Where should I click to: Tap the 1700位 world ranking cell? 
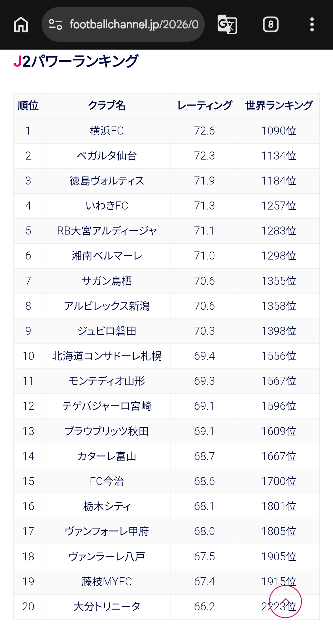click(x=279, y=481)
